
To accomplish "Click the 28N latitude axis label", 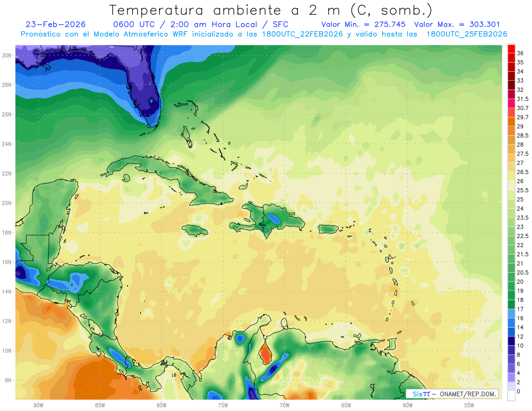I will (7, 85).
